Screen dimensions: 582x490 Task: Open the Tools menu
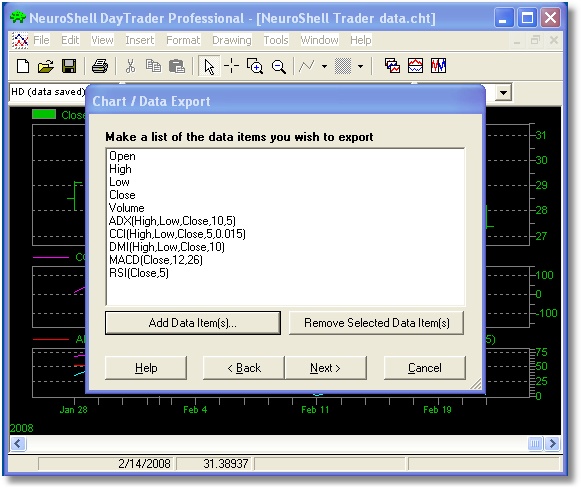(x=276, y=40)
